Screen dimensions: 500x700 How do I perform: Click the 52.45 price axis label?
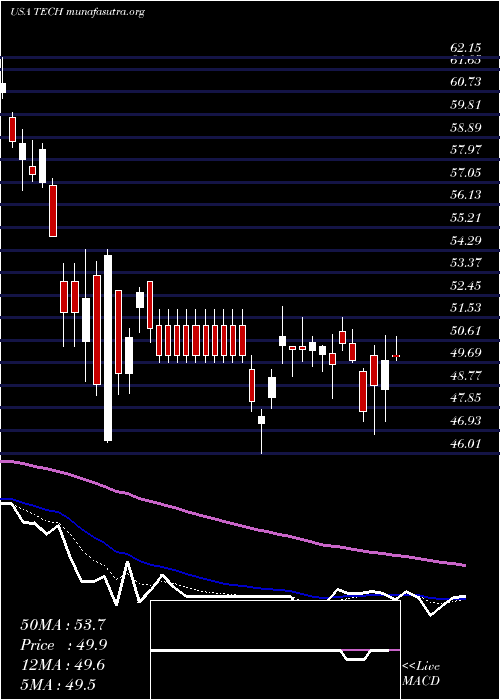point(465,285)
